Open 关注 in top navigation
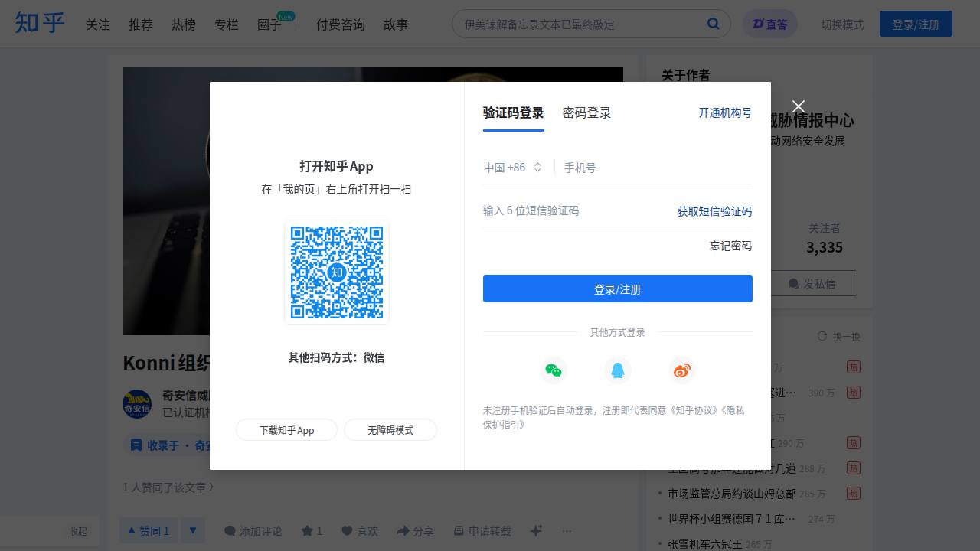This screenshot has height=551, width=980. [98, 24]
